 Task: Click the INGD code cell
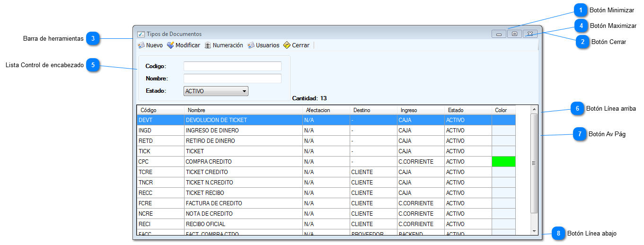(160, 131)
